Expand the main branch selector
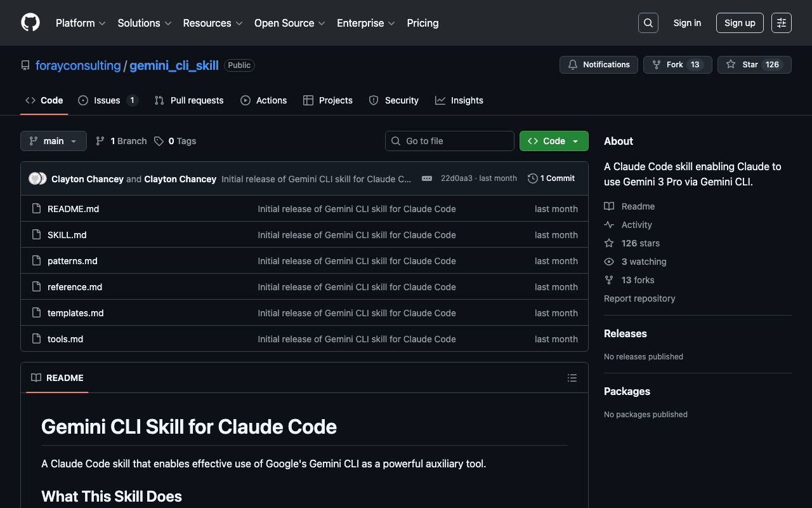The image size is (812, 508). point(53,141)
